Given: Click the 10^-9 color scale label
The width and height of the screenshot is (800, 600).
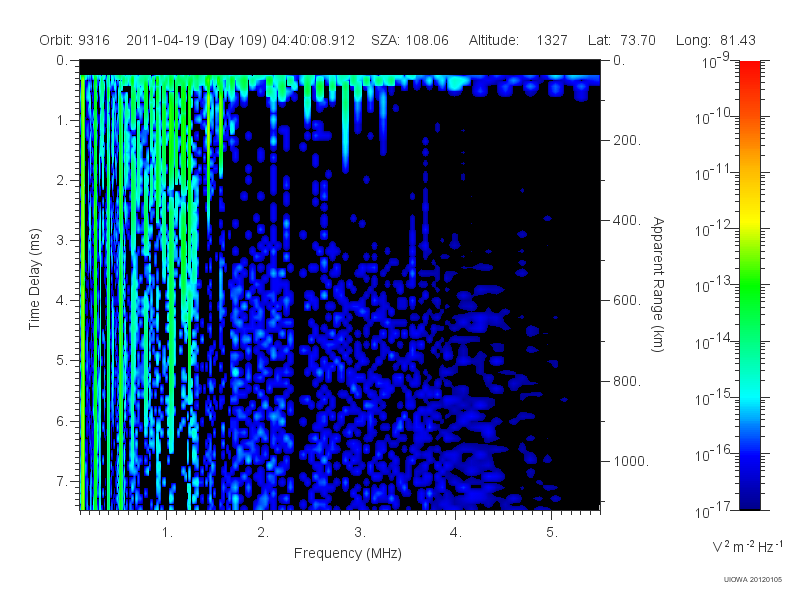Looking at the screenshot, I should 716,60.
